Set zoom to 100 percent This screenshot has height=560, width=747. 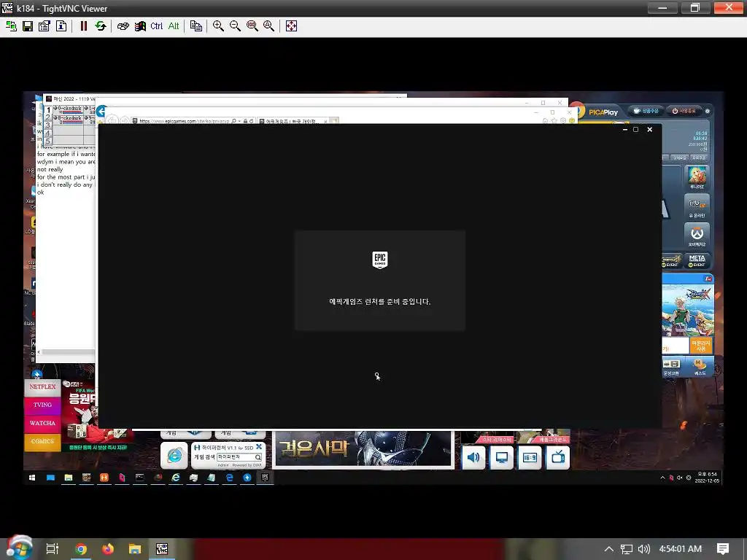click(252, 26)
